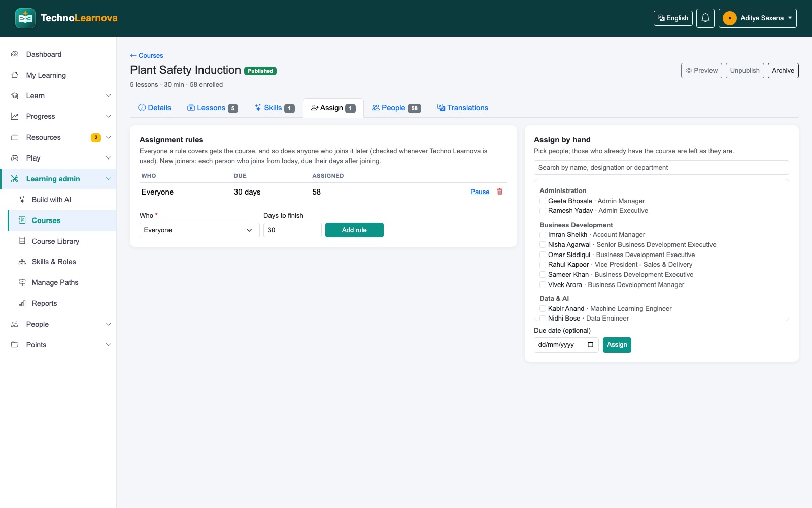
Task: Switch to the Lessons tab
Action: point(212,108)
